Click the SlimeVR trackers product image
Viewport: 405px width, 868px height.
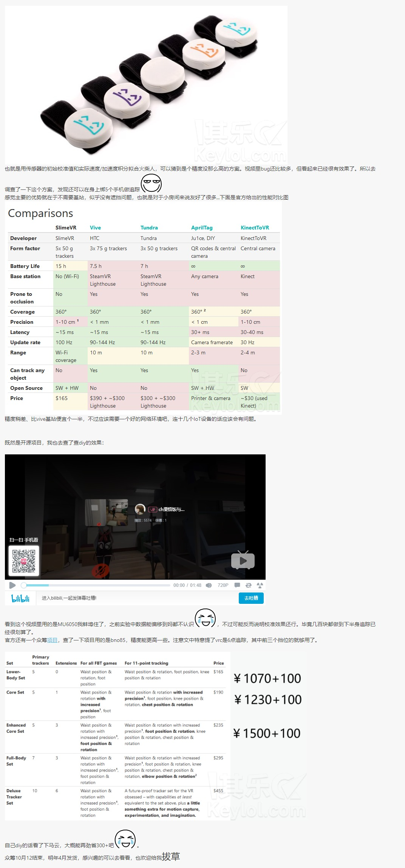[146, 85]
